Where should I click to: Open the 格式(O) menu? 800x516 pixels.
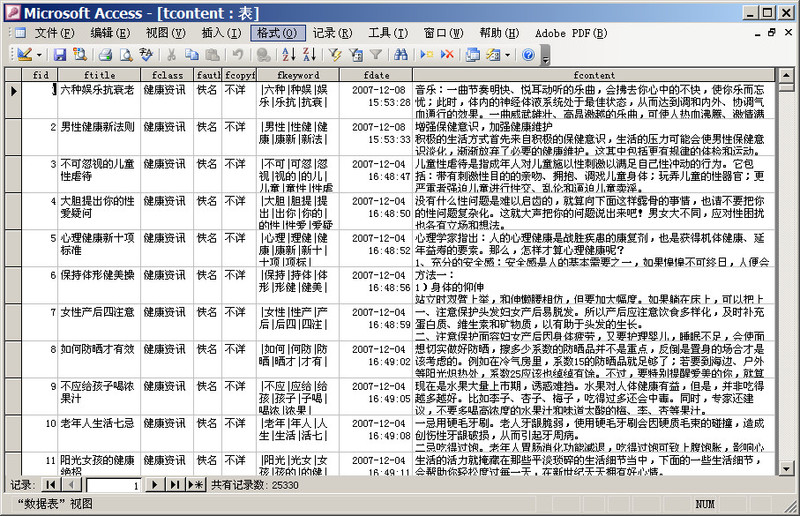[x=278, y=33]
